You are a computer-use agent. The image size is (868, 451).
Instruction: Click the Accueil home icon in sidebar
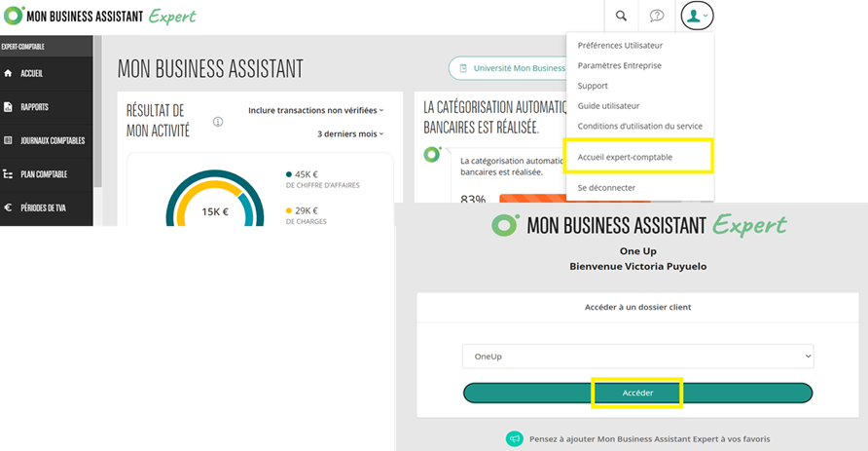click(x=8, y=73)
